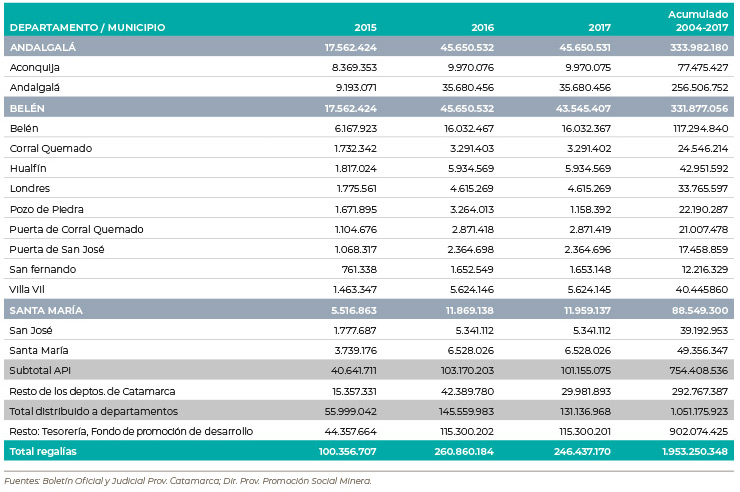Click the Total distribuido a departamentos label
The width and height of the screenshot is (740, 492).
(93, 411)
